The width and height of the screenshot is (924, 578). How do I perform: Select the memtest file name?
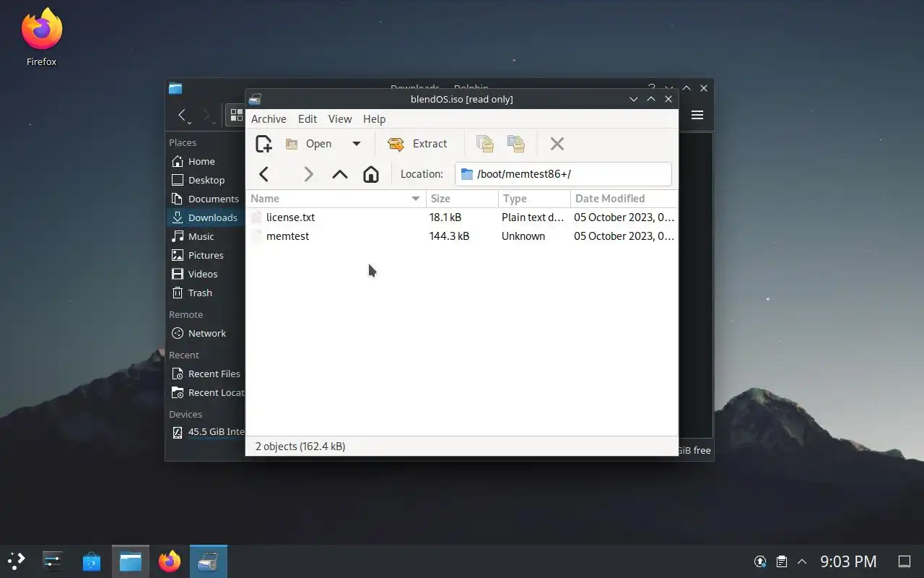(x=287, y=236)
